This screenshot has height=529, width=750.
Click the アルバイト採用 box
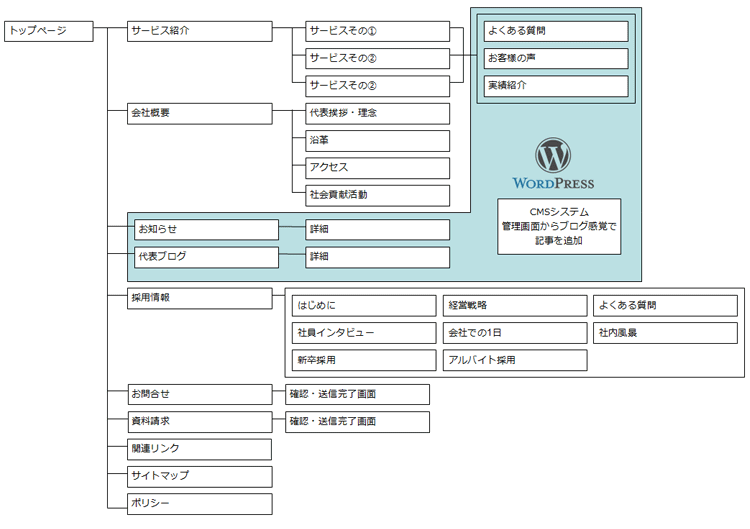pyautogui.click(x=515, y=359)
